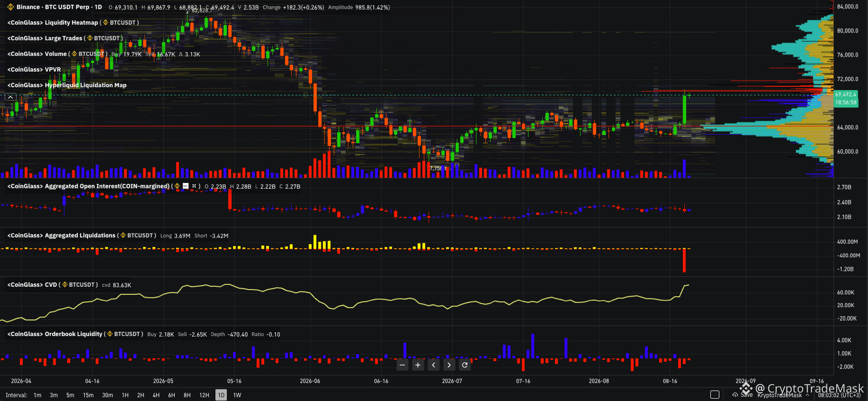The height and width of the screenshot is (401, 868).
Task: Switch interval to 5m
Action: coord(70,395)
